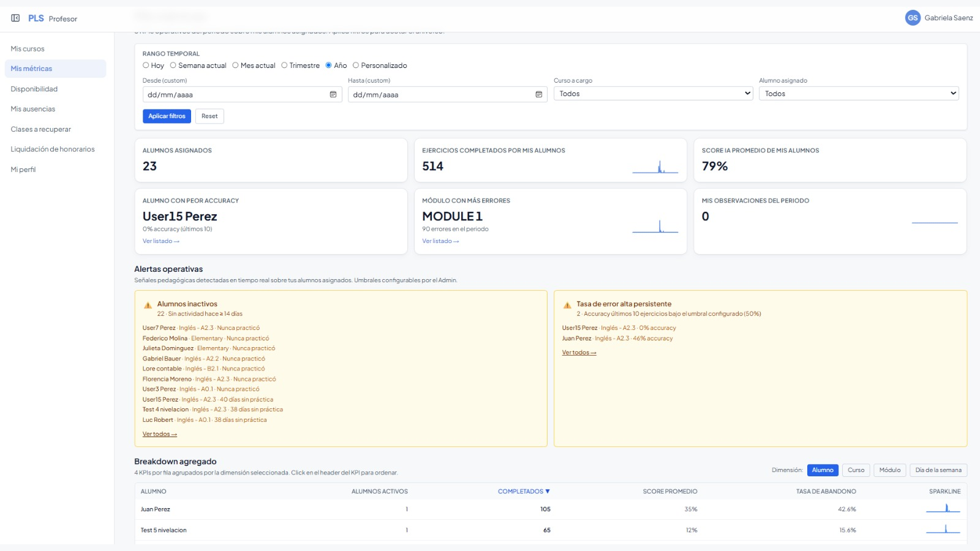
Task: Go to Mis ausencias
Action: (x=33, y=109)
